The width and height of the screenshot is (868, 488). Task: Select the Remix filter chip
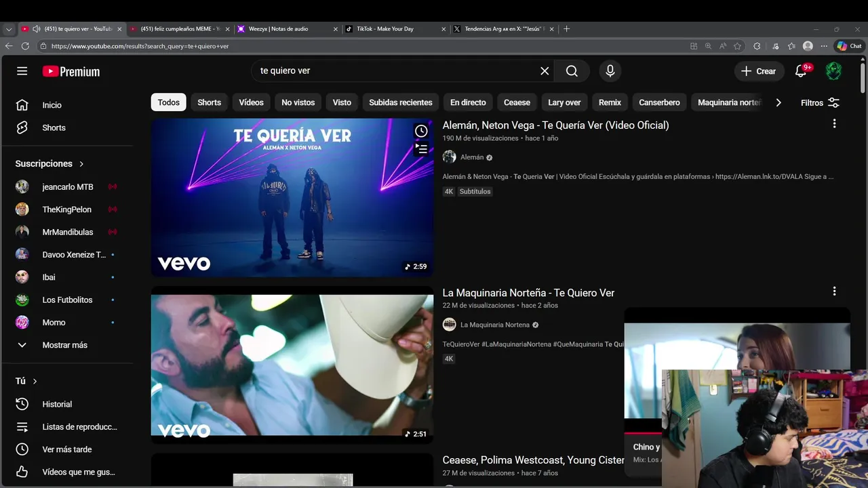pyautogui.click(x=610, y=102)
